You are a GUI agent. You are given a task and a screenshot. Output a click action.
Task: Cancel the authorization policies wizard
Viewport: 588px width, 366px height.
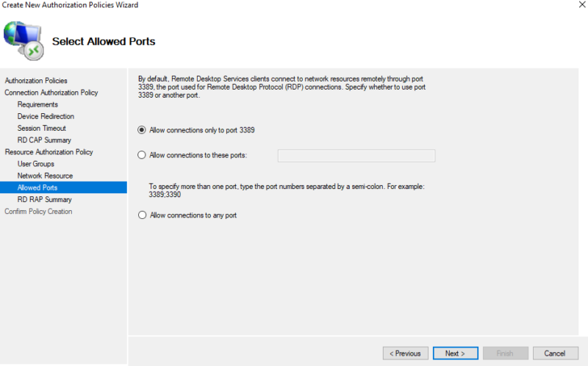tap(560, 354)
